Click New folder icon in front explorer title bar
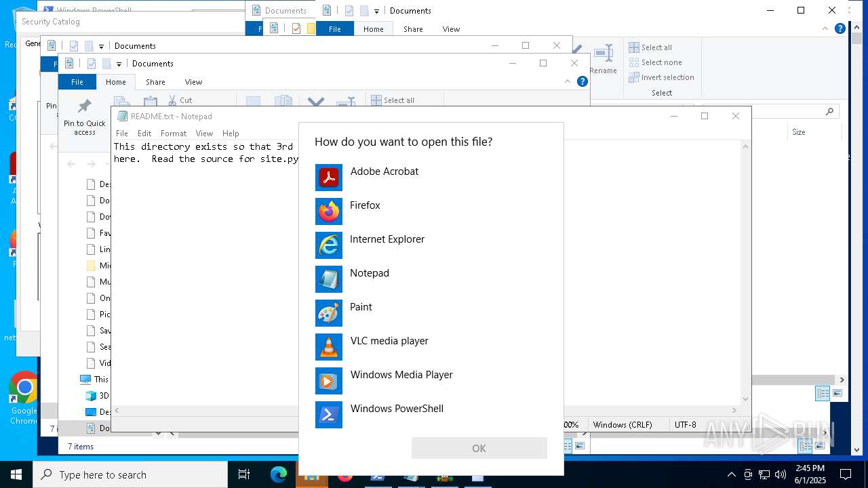 (106, 64)
